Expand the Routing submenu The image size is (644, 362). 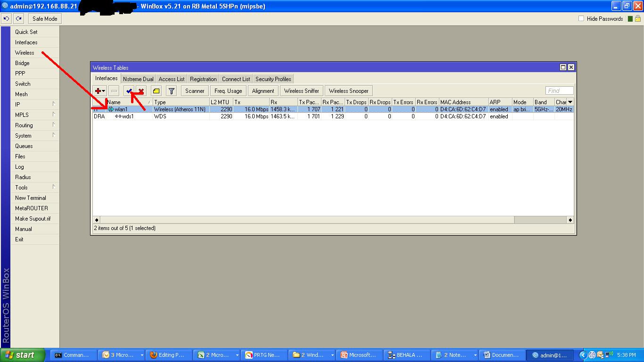[x=54, y=125]
